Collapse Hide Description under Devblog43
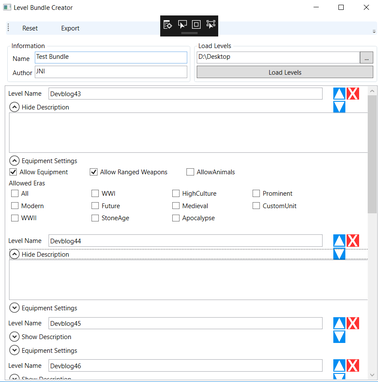 click(14, 107)
